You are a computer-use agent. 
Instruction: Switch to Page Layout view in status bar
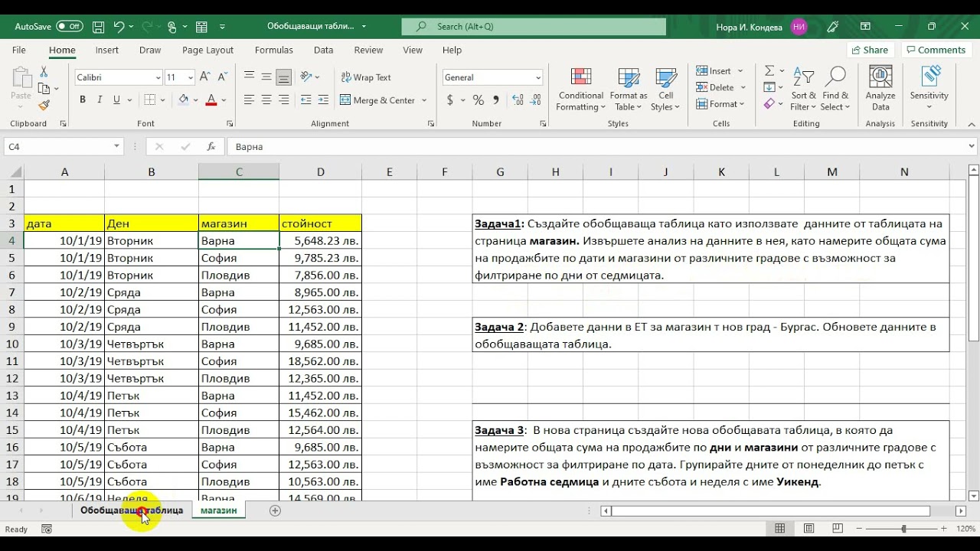pos(808,529)
